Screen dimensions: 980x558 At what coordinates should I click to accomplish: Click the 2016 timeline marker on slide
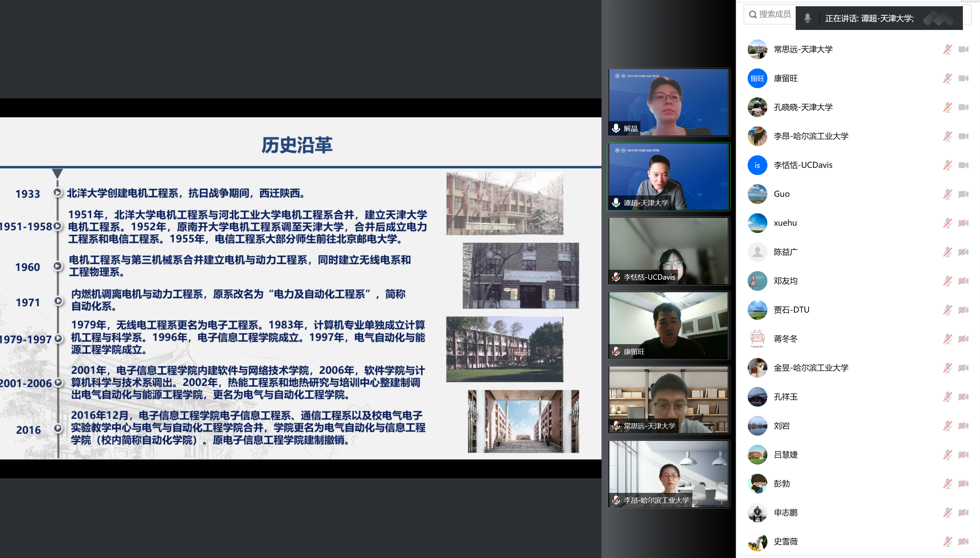click(x=58, y=428)
